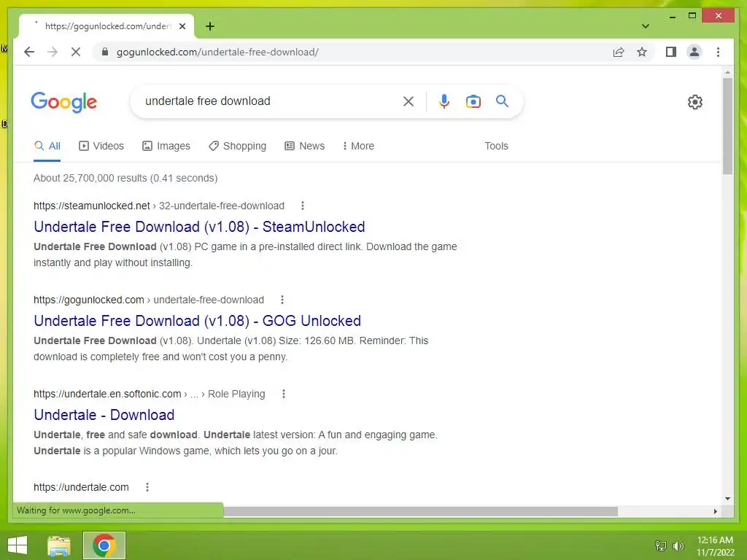
Task: Switch to the Videos tab
Action: (x=101, y=146)
